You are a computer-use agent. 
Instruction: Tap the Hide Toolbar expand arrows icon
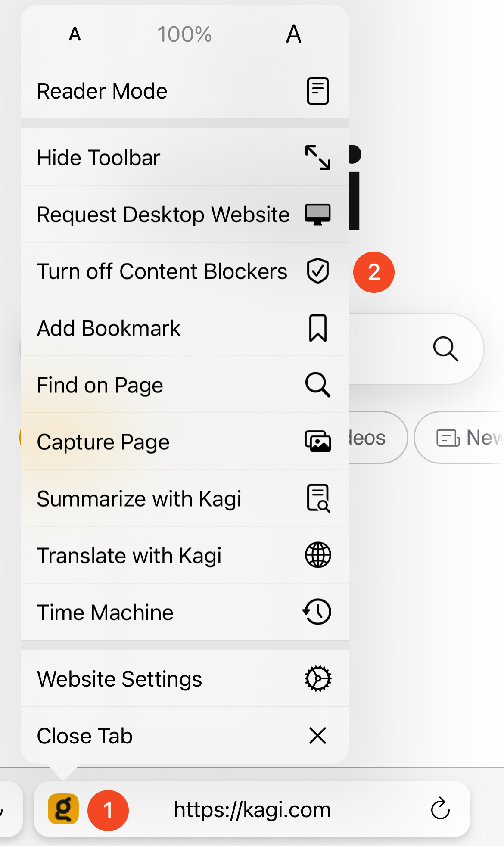[318, 157]
